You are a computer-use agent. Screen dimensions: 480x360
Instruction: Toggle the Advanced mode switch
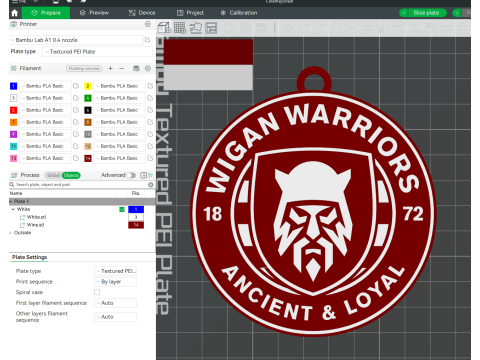point(131,175)
